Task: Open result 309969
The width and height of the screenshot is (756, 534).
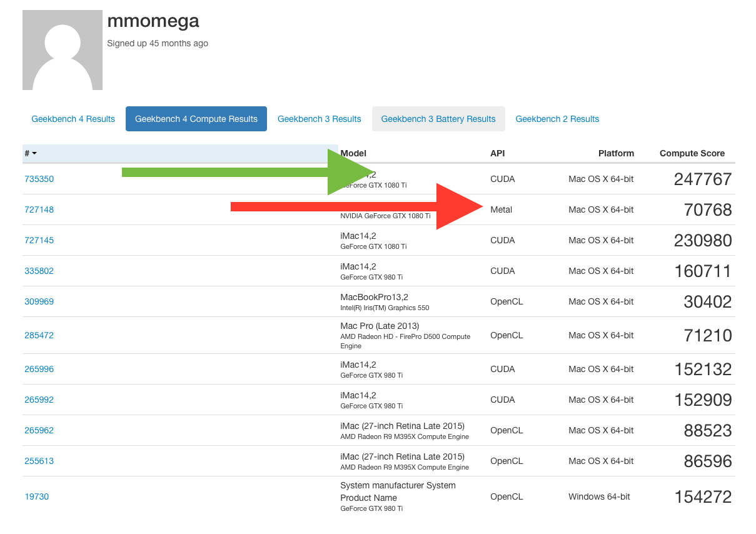Action: (x=39, y=301)
